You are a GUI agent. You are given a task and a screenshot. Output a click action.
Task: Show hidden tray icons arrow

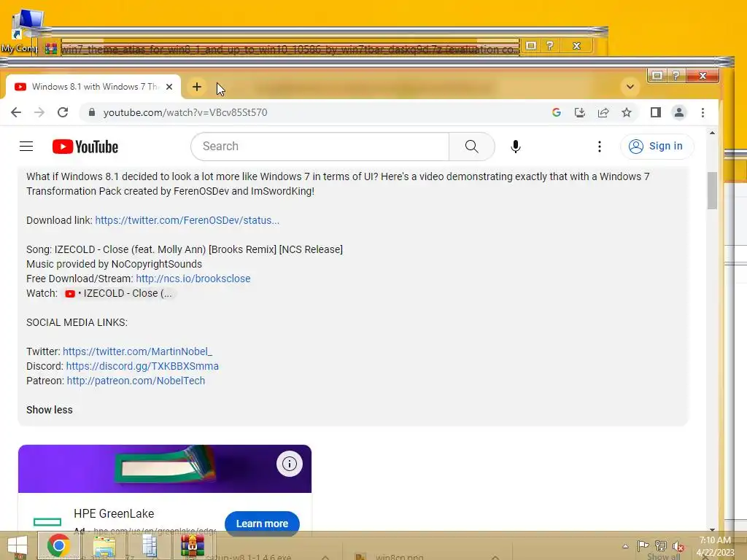pyautogui.click(x=625, y=546)
